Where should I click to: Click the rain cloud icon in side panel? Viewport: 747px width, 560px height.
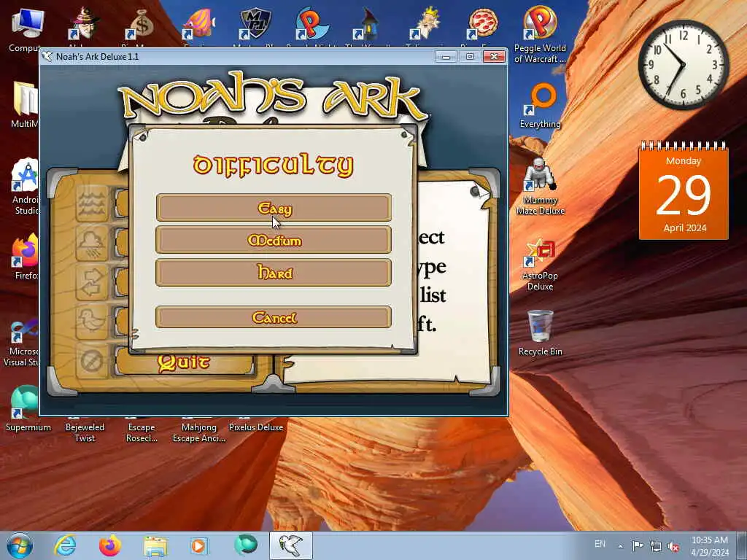(91, 244)
